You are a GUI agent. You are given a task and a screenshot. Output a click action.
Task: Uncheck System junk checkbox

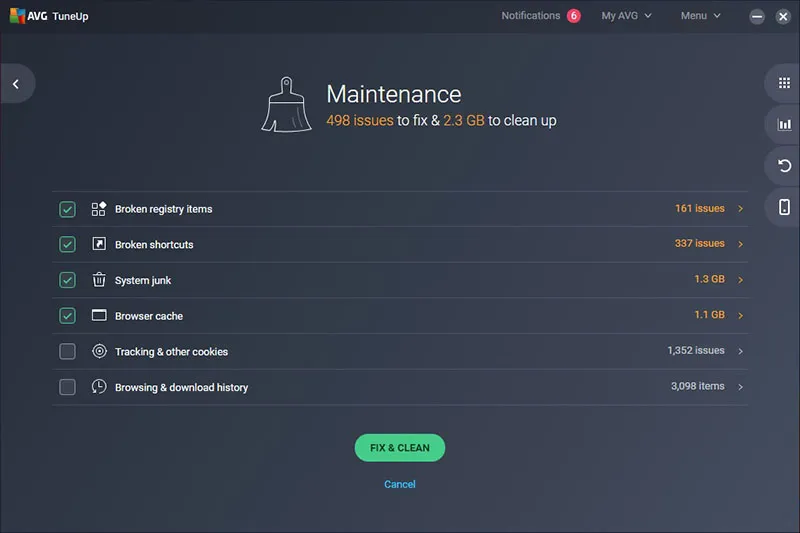coord(67,280)
